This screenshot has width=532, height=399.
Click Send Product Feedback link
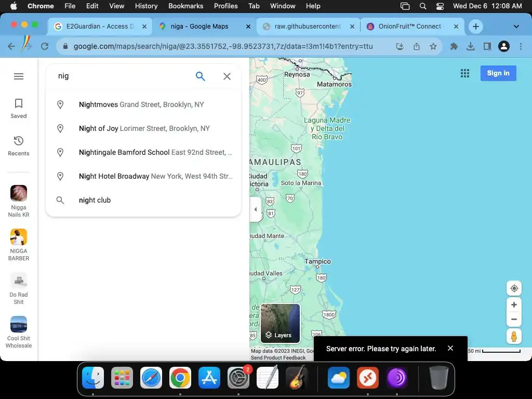click(278, 357)
